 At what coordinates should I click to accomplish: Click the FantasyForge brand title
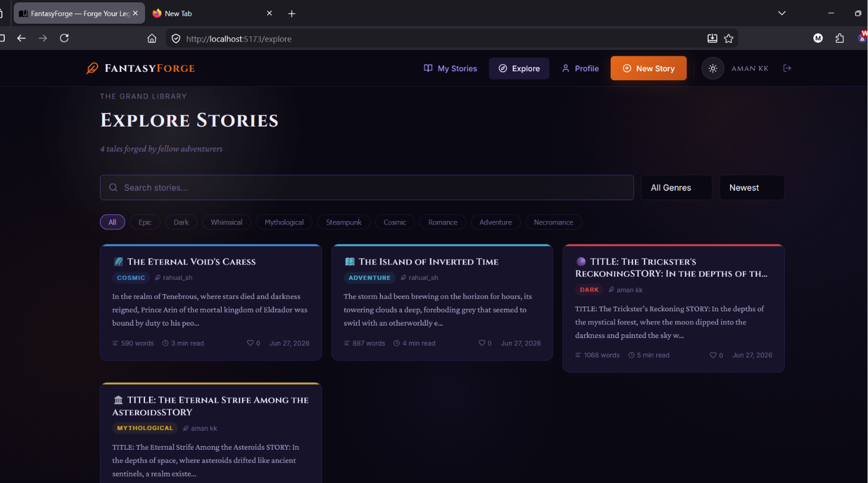tap(150, 68)
